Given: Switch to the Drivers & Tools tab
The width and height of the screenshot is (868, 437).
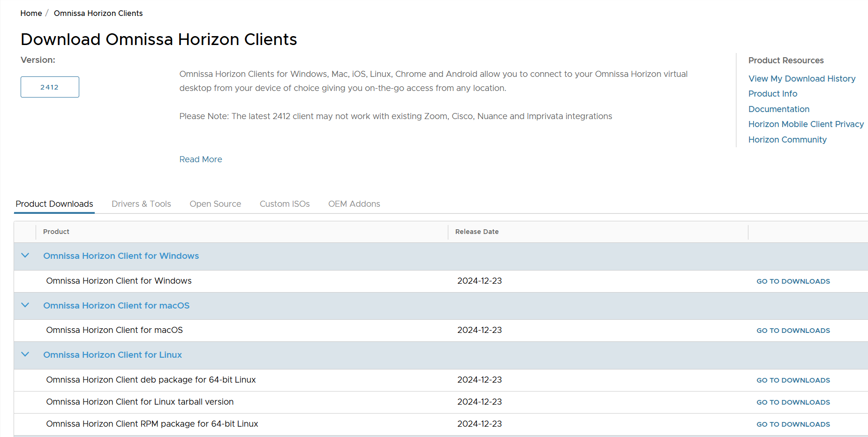Looking at the screenshot, I should [141, 204].
